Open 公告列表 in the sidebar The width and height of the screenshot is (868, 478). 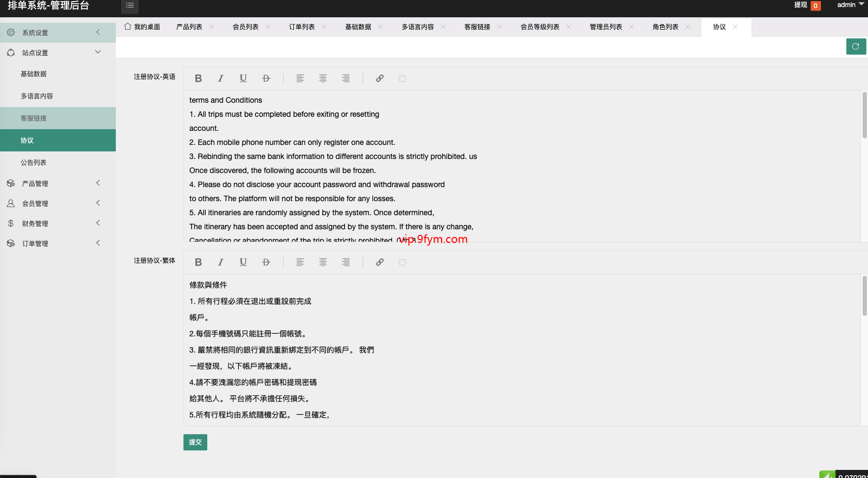[34, 163]
